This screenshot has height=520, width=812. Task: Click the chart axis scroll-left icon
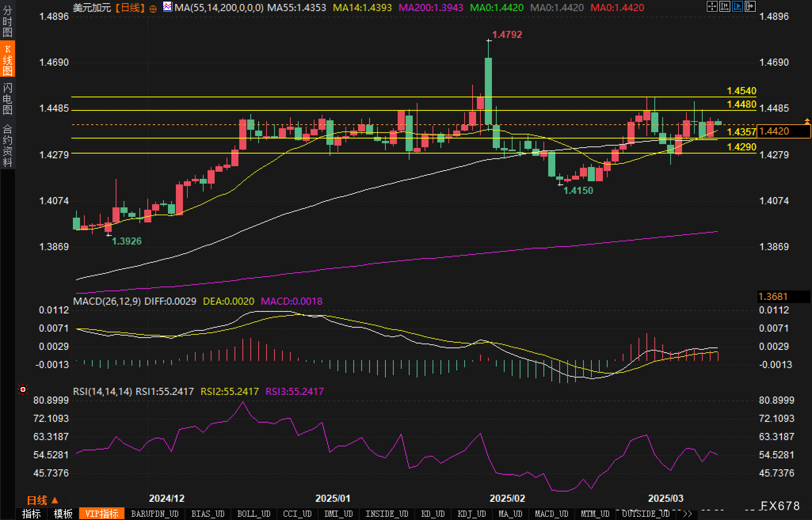click(724, 6)
